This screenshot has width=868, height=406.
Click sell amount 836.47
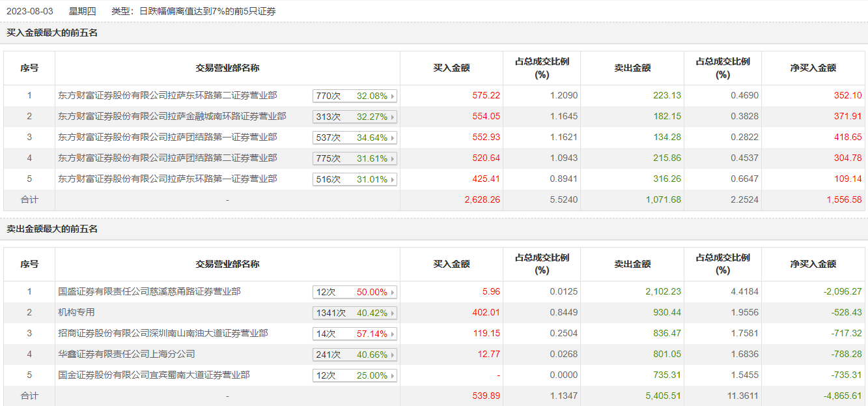667,333
